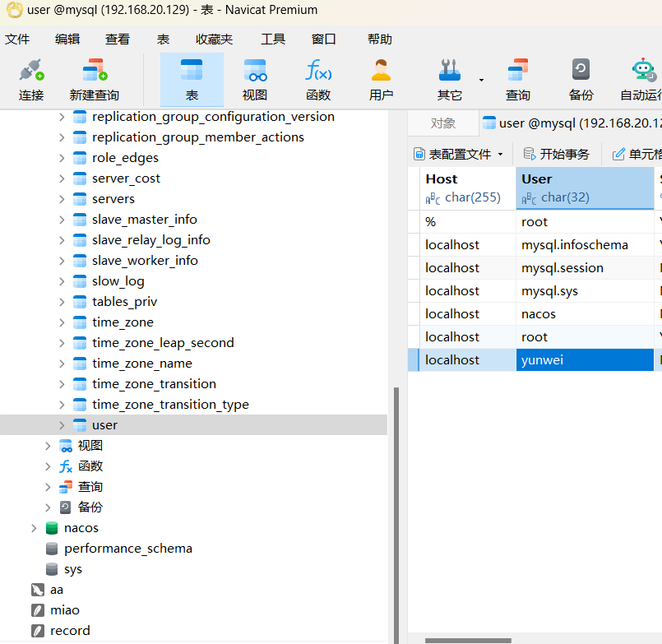Expand the slave_master_info node

[x=62, y=220]
